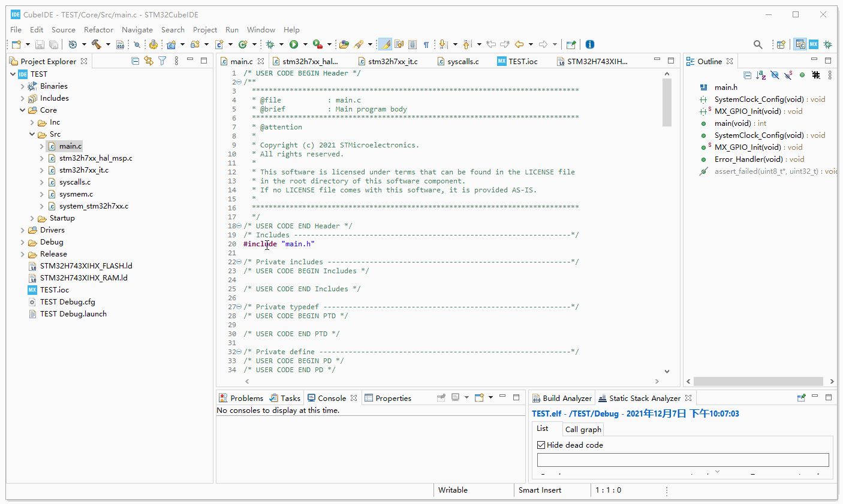Screen dimensions: 843x504
Task: Click the Debug bug toolbar icon
Action: pyautogui.click(x=270, y=44)
